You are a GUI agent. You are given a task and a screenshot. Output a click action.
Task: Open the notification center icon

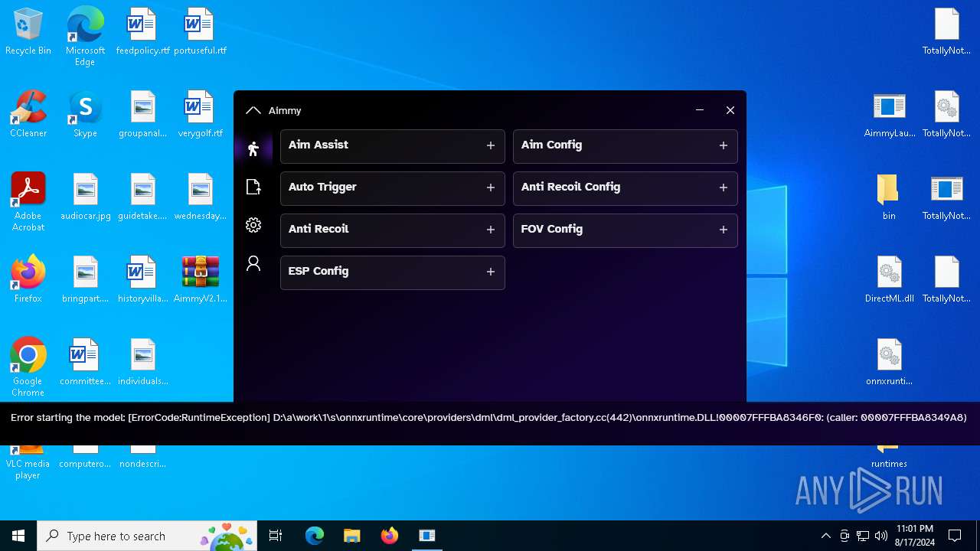955,536
